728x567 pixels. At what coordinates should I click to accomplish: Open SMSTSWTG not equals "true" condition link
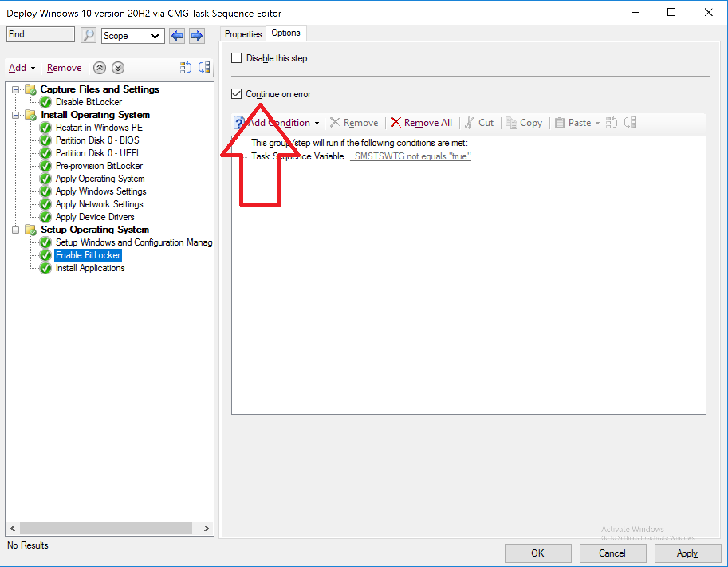click(411, 156)
